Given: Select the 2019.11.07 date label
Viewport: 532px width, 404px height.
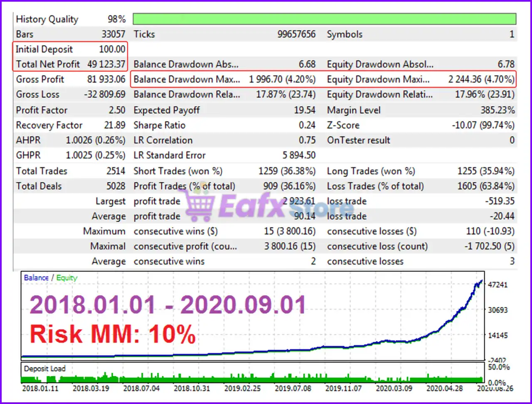Looking at the screenshot, I should point(344,388).
